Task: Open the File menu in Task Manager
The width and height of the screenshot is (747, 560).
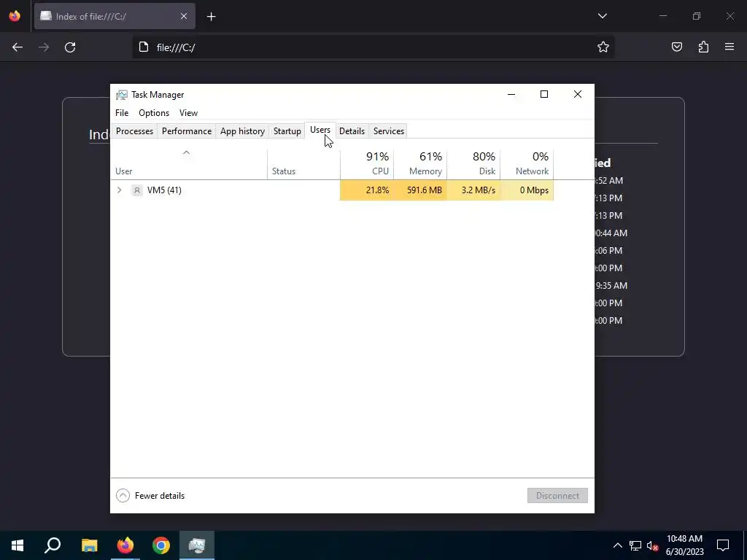Action: click(122, 113)
